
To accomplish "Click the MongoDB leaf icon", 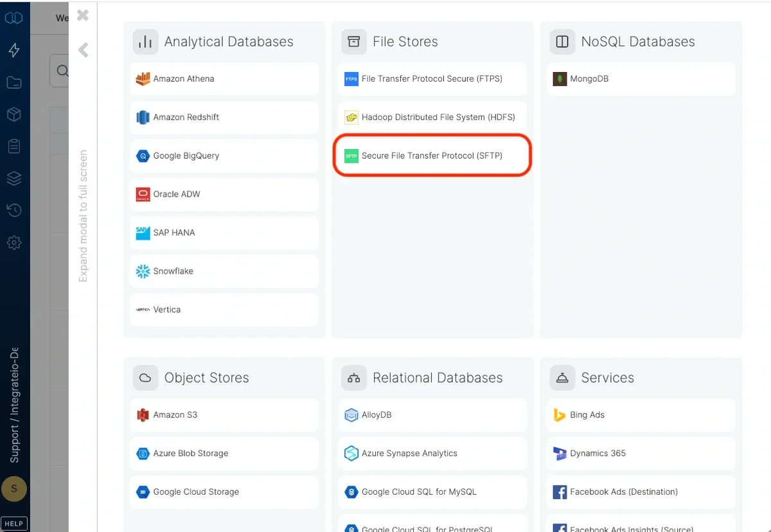I will click(x=559, y=78).
